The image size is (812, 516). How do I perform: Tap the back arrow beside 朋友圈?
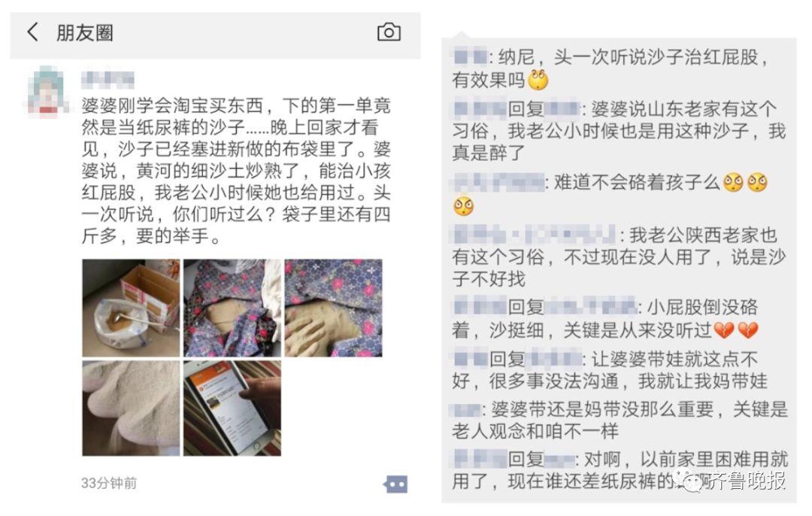32,32
